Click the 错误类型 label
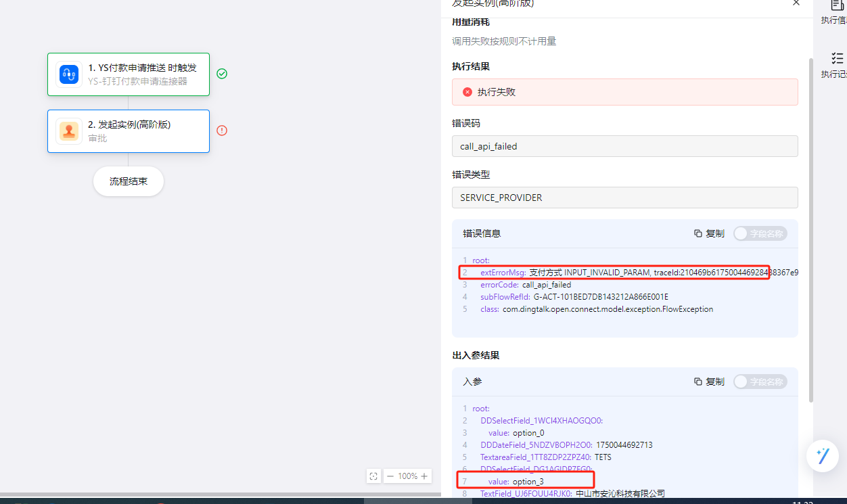This screenshot has width=847, height=504. click(x=471, y=175)
